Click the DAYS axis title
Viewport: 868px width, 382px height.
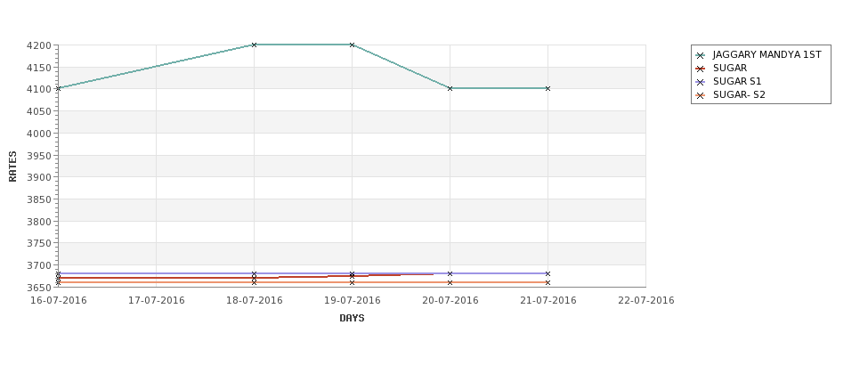[x=352, y=319]
